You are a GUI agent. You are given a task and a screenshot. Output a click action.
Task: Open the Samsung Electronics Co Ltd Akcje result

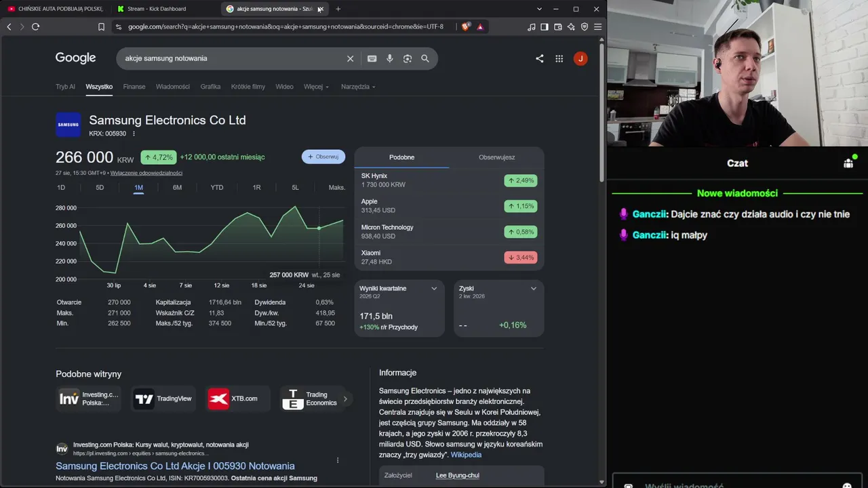click(175, 466)
